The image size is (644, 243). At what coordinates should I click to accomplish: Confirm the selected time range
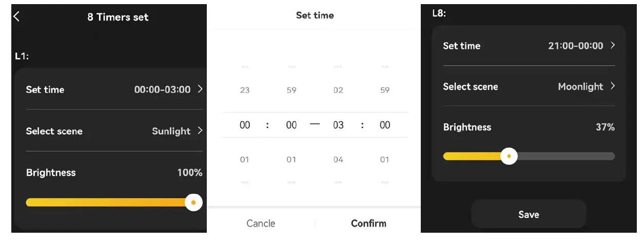click(x=368, y=223)
